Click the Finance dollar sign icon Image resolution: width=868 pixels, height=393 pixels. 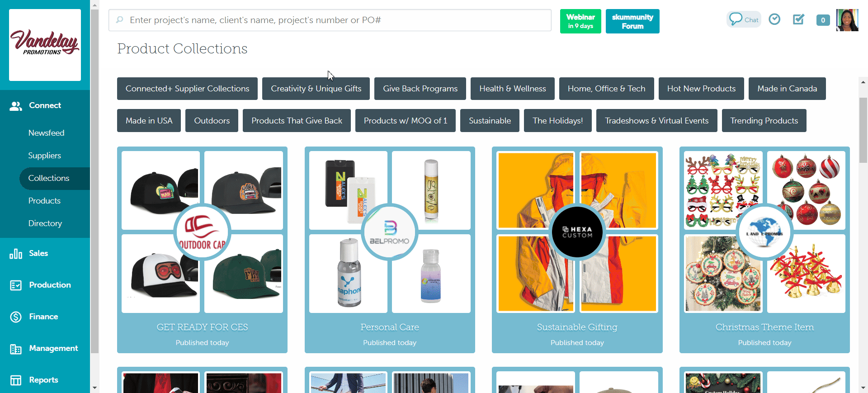[16, 317]
